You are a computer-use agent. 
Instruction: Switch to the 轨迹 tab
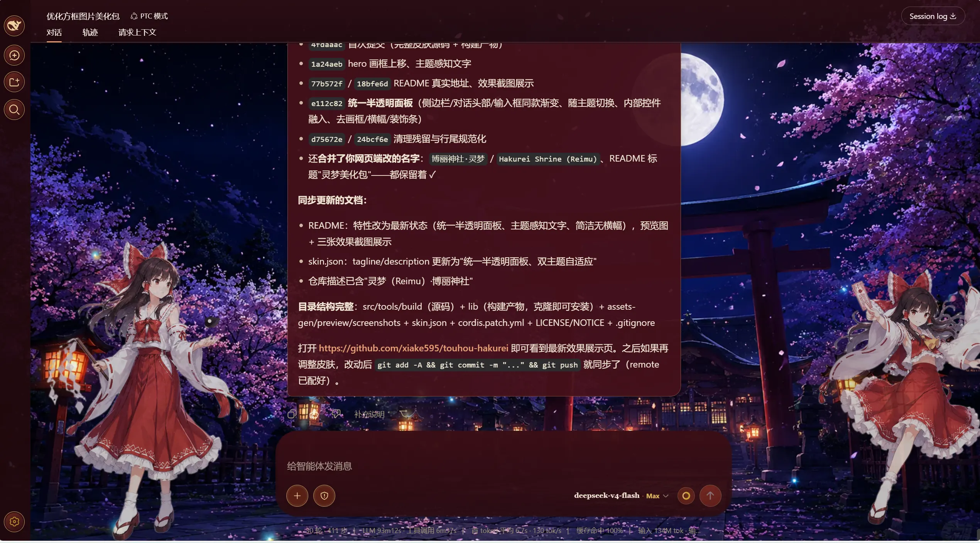[x=90, y=32]
